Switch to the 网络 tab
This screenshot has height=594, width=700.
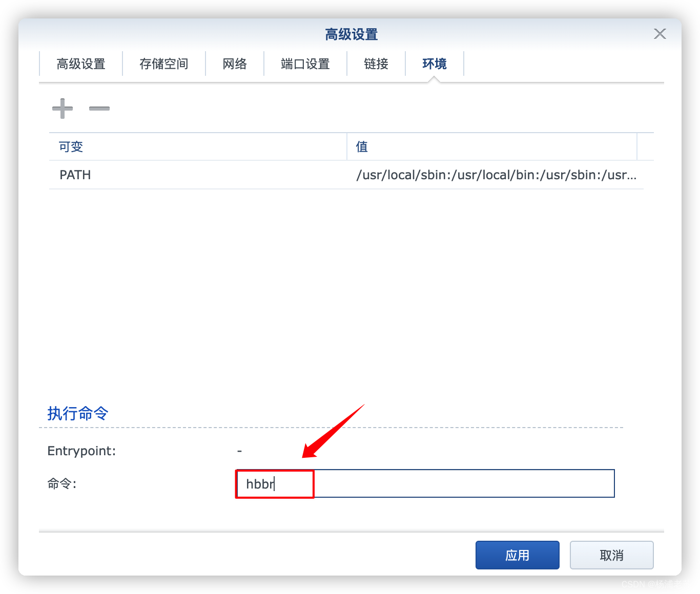[x=235, y=63]
